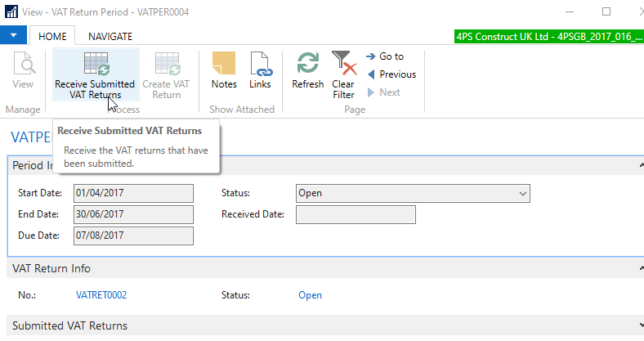Open the blue application menu dropdown
644x341 pixels.
coord(14,36)
